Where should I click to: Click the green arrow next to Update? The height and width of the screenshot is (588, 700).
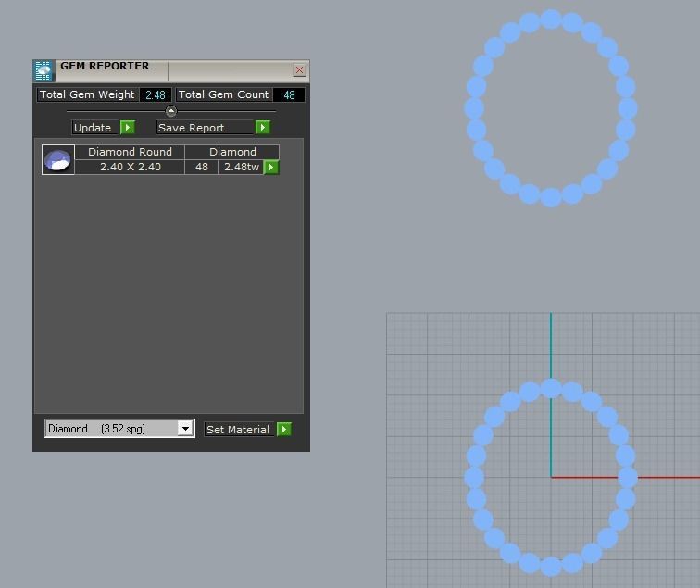[128, 128]
